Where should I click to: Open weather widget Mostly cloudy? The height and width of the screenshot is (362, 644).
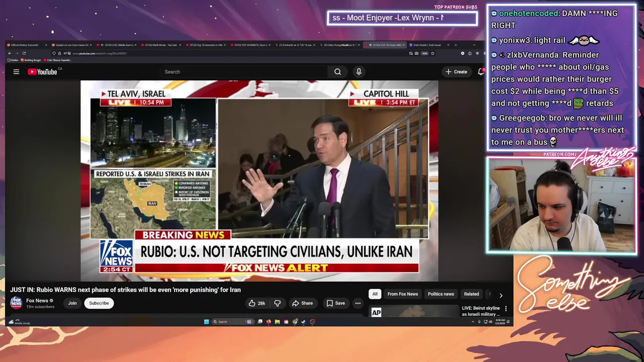[x=19, y=322]
